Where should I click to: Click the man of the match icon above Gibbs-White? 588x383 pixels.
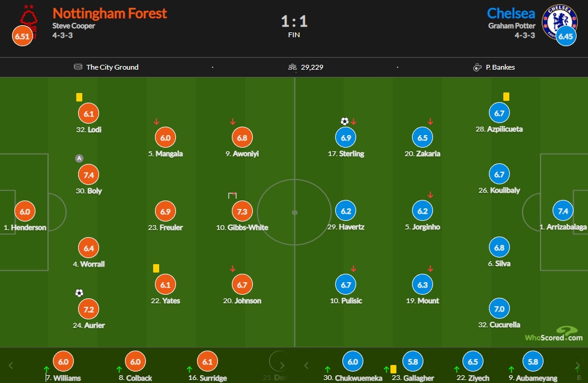232,195
